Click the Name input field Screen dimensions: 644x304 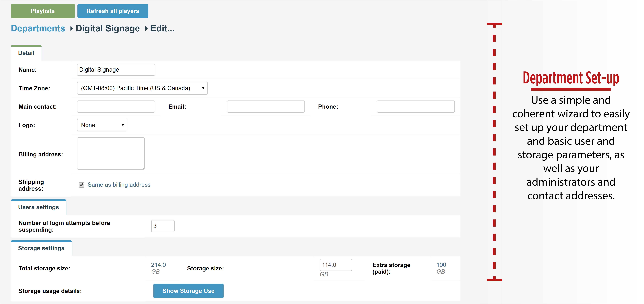[x=116, y=70]
